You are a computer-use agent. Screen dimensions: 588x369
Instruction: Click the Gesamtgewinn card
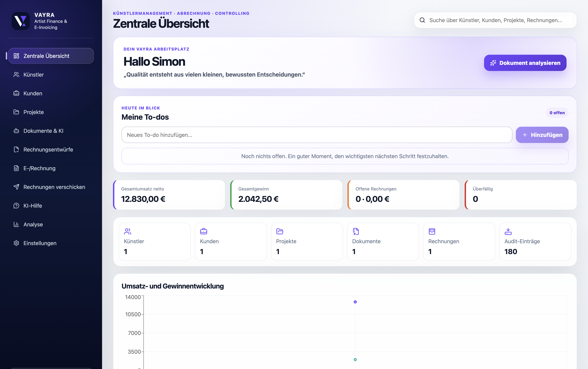(286, 195)
